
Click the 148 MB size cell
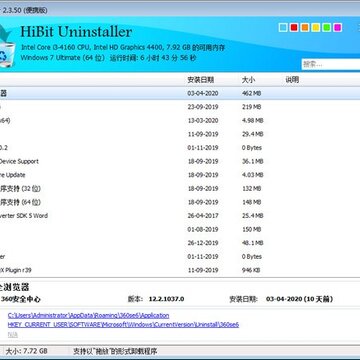tap(251, 202)
